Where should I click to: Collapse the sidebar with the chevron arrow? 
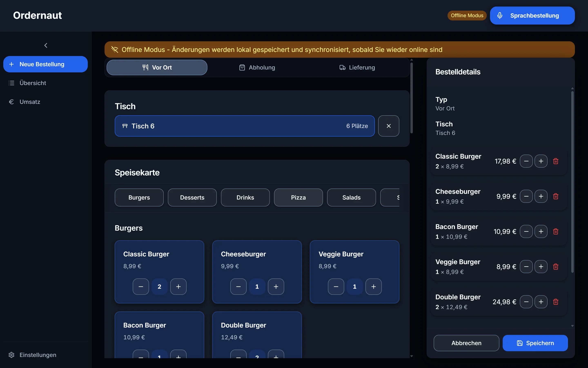coord(46,45)
